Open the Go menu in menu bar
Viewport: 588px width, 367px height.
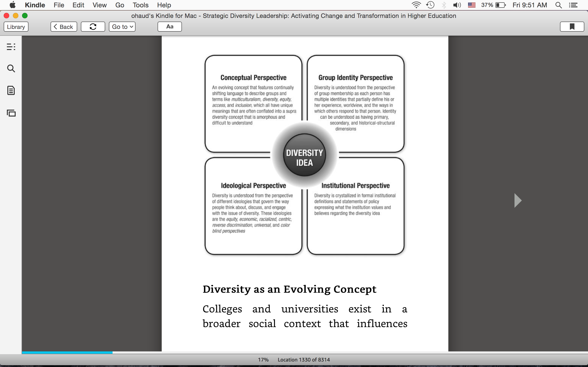coord(119,5)
